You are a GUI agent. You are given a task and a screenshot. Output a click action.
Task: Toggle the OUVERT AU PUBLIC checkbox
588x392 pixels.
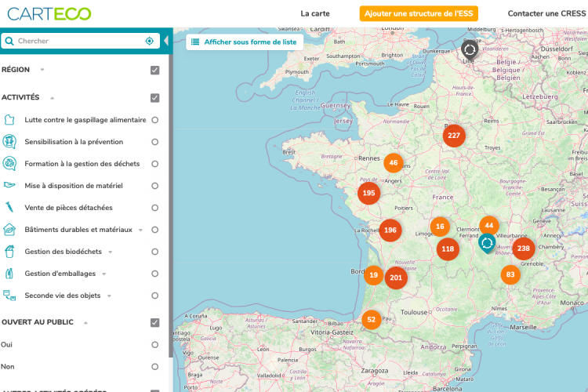155,322
